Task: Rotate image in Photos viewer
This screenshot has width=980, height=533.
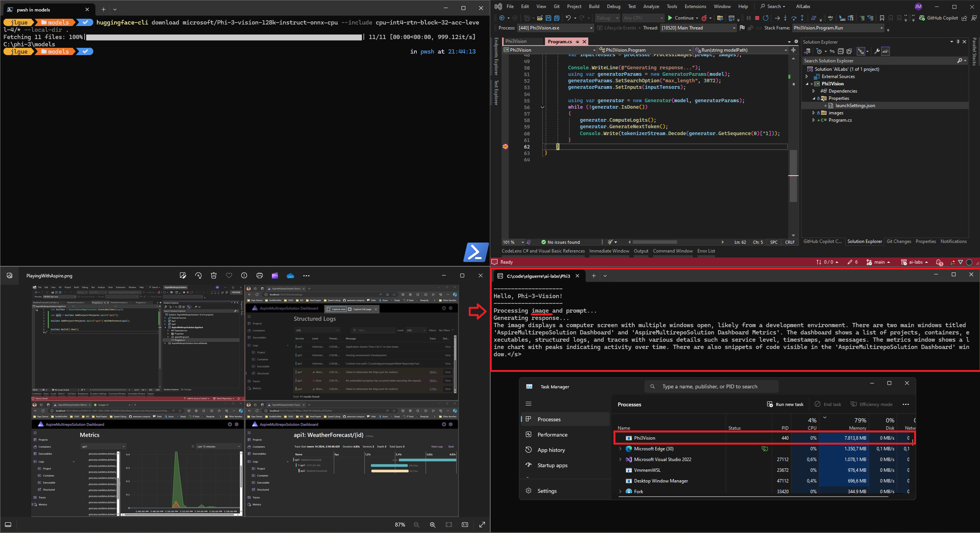Action: point(198,275)
